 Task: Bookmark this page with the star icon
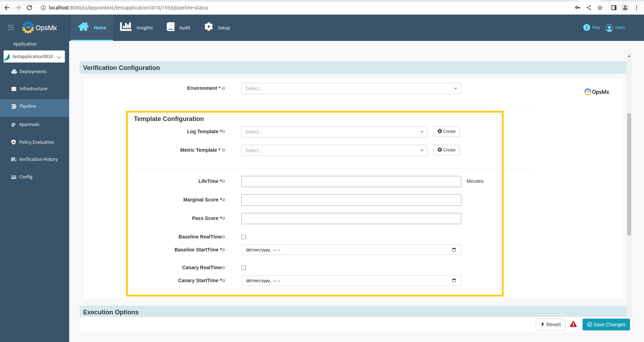[600, 8]
